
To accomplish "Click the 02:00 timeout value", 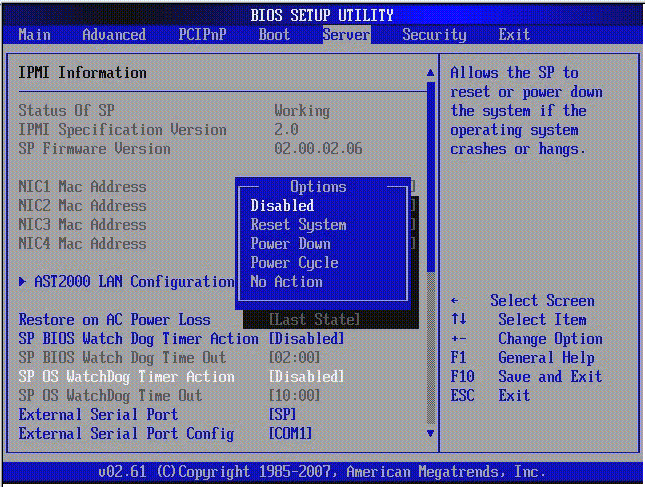I will (x=295, y=358).
